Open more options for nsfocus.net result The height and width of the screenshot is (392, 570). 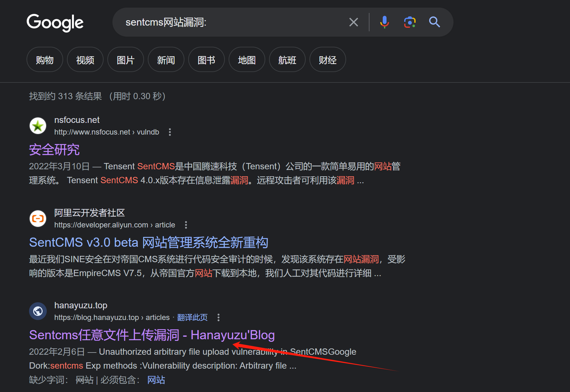click(170, 132)
